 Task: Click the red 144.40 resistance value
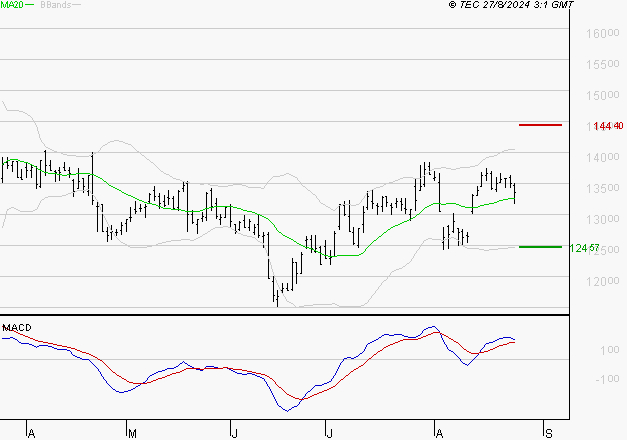click(x=608, y=126)
